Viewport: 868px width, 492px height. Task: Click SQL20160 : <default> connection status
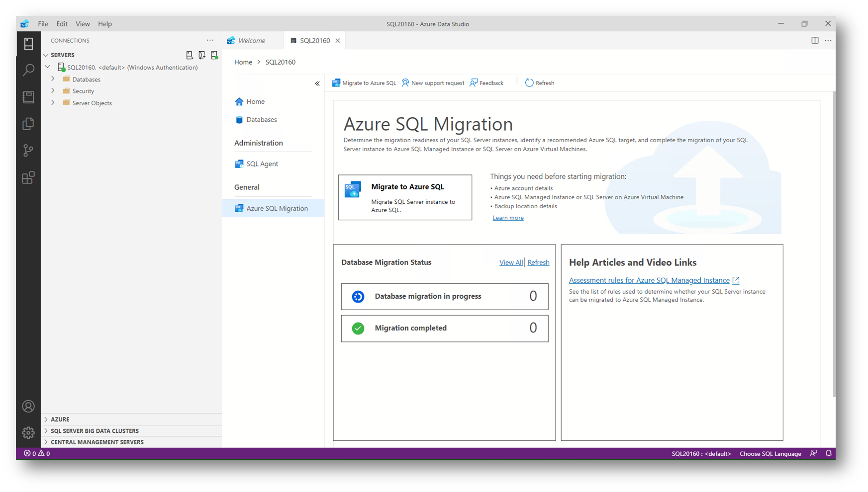[x=701, y=453]
